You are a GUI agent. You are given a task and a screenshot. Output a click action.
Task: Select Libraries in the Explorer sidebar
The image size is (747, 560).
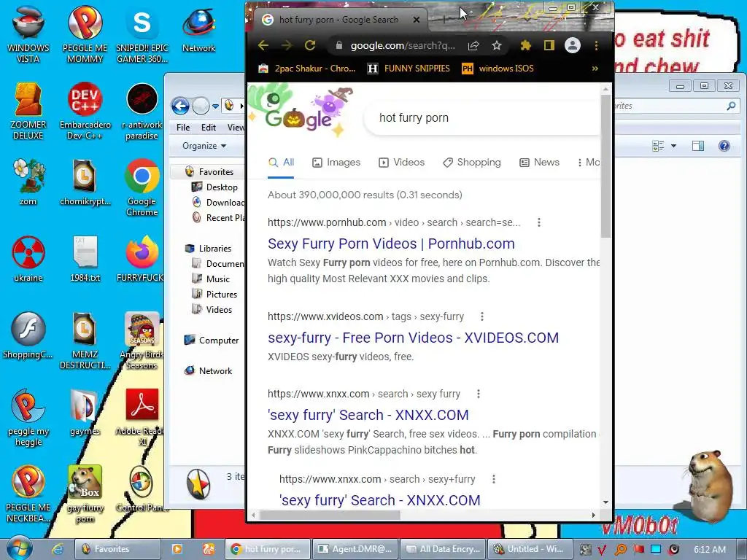[x=208, y=249]
